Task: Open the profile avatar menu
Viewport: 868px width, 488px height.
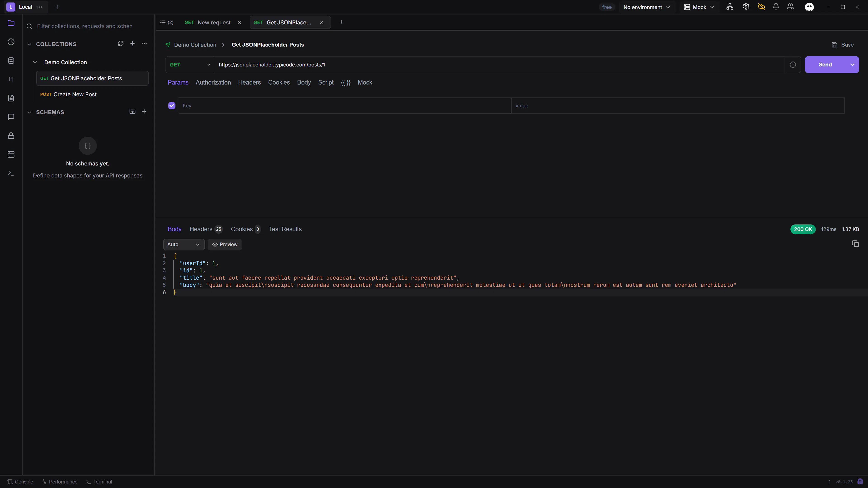Action: pyautogui.click(x=809, y=7)
